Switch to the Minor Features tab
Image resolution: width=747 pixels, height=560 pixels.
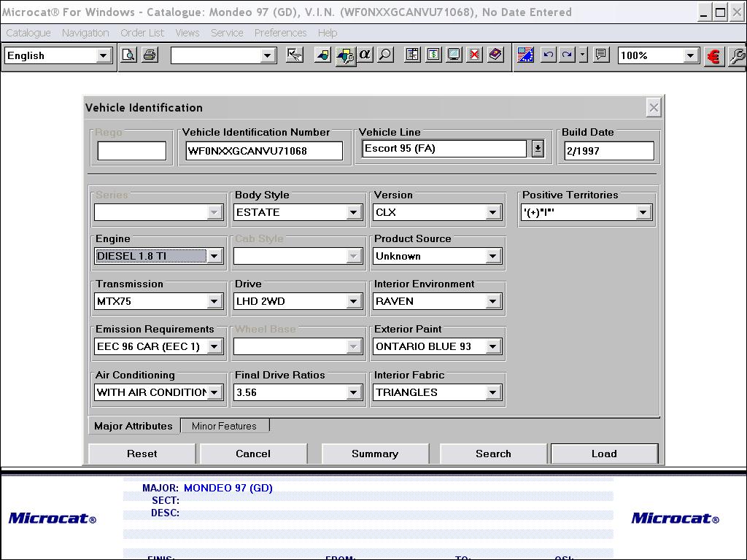pyautogui.click(x=224, y=426)
